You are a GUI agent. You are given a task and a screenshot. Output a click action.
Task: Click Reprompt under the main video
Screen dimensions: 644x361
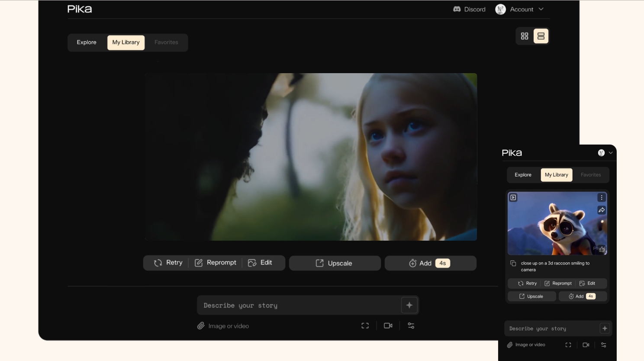pyautogui.click(x=216, y=263)
